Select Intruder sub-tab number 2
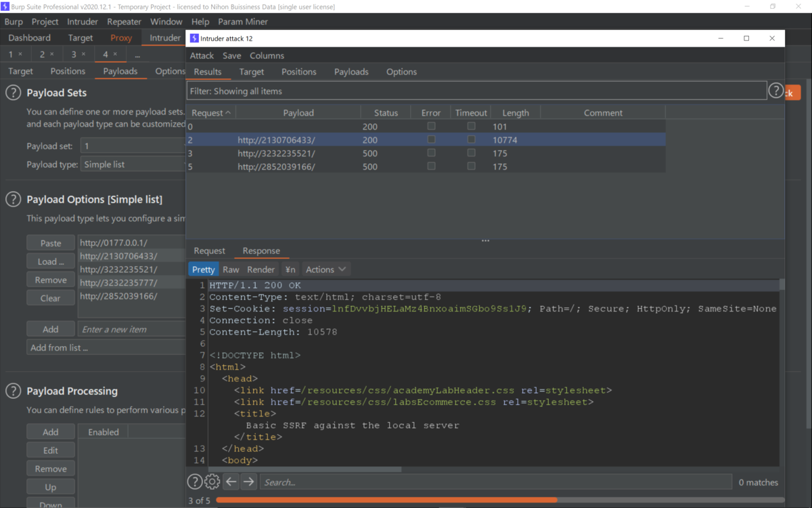 [x=42, y=54]
